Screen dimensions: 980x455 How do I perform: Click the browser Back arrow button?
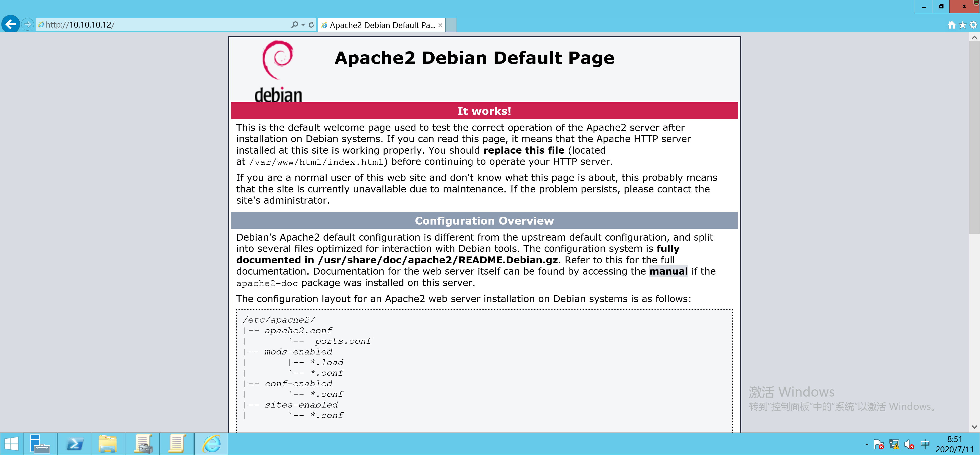click(x=10, y=25)
